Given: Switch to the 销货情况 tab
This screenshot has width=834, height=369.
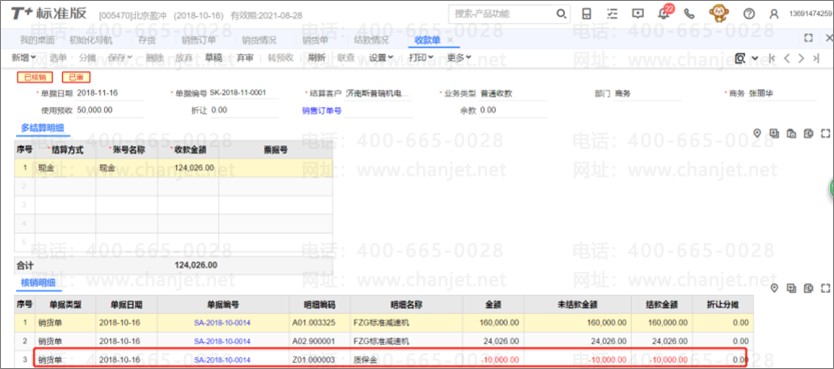Looking at the screenshot, I should 259,40.
